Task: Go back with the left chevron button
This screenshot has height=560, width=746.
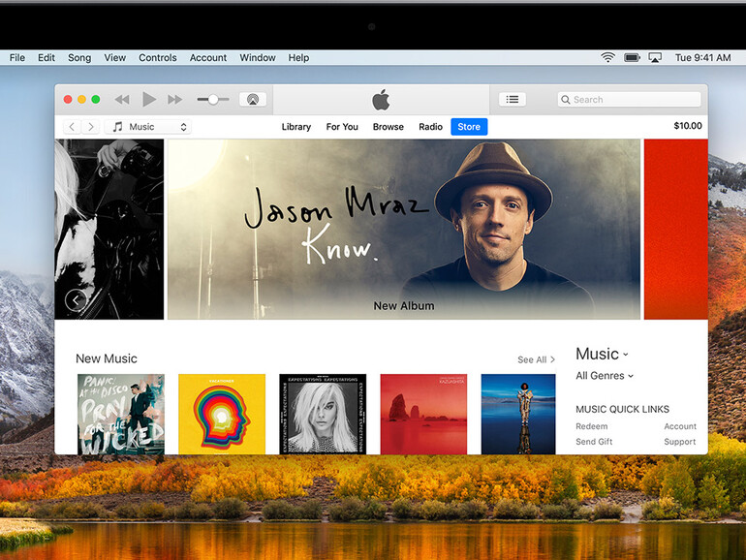Action: click(72, 127)
